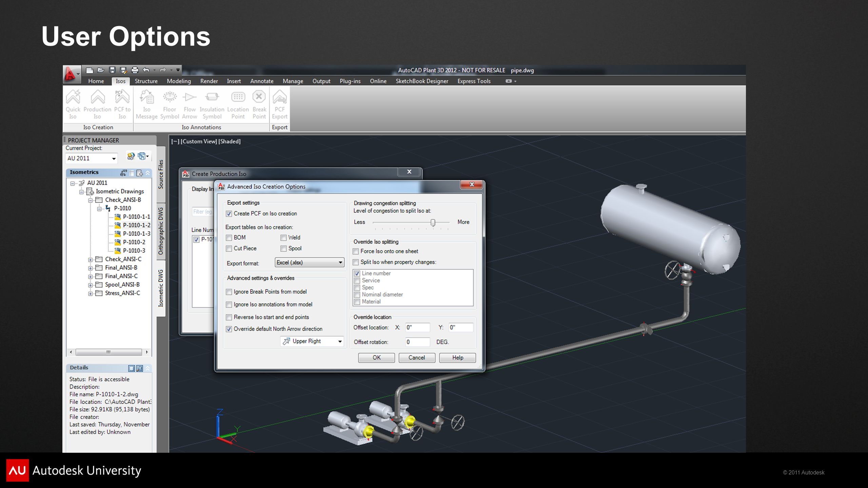Open the Express Tools ribbon tab

474,81
